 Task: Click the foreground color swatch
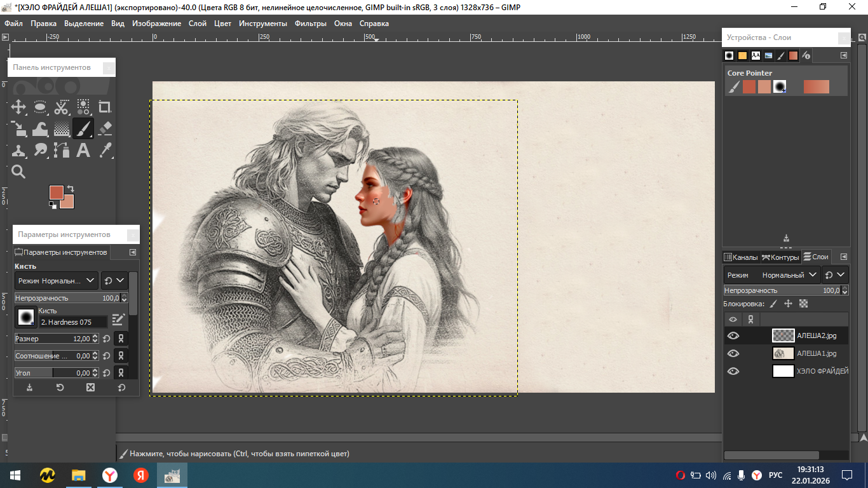click(57, 193)
